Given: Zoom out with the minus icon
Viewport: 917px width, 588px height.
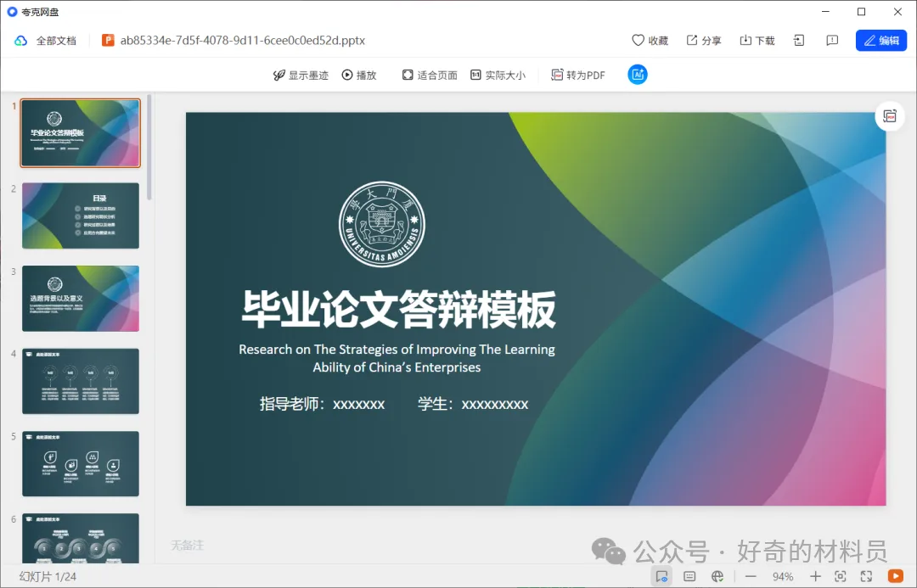Looking at the screenshot, I should click(x=751, y=576).
